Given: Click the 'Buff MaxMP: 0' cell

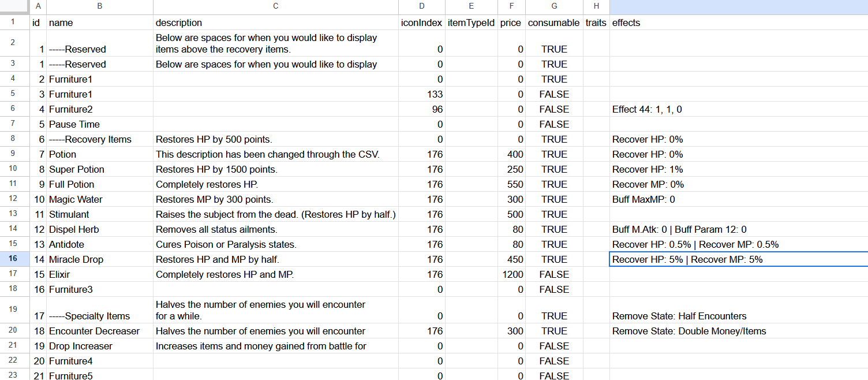Looking at the screenshot, I should (x=739, y=199).
